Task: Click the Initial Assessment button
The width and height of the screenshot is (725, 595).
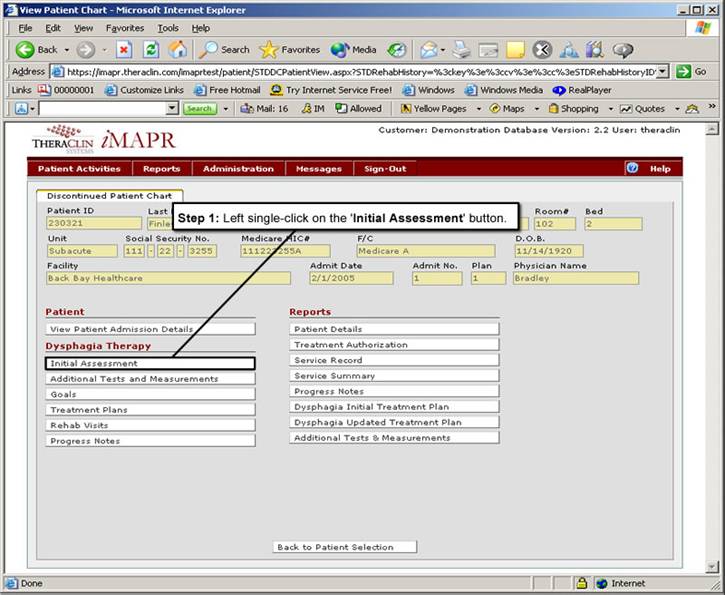Action: click(150, 363)
